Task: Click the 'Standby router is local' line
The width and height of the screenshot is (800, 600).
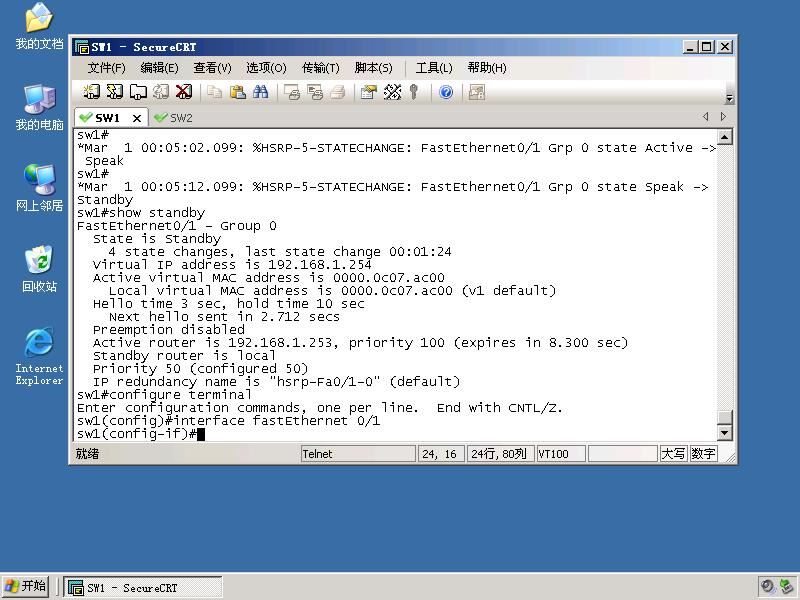Action: (184, 356)
